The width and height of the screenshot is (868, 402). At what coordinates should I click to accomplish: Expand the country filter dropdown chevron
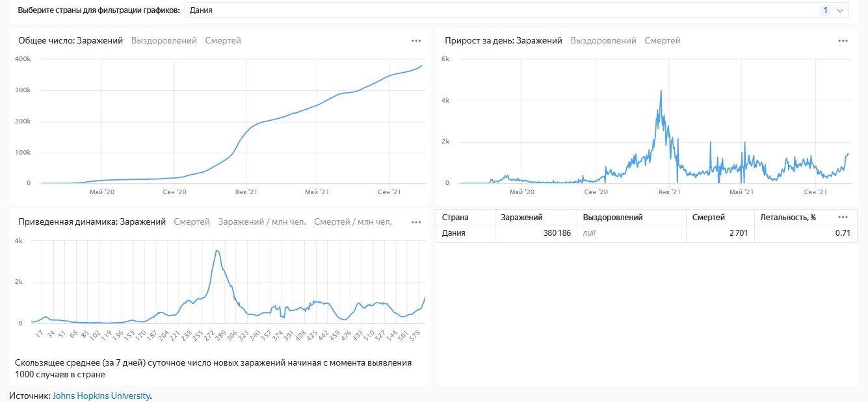841,10
